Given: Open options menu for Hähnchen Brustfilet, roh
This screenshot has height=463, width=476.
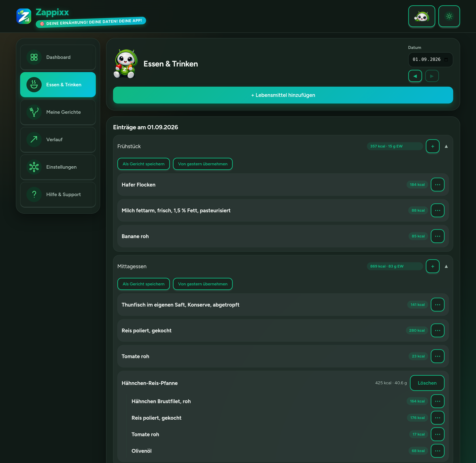Looking at the screenshot, I should [x=438, y=401].
